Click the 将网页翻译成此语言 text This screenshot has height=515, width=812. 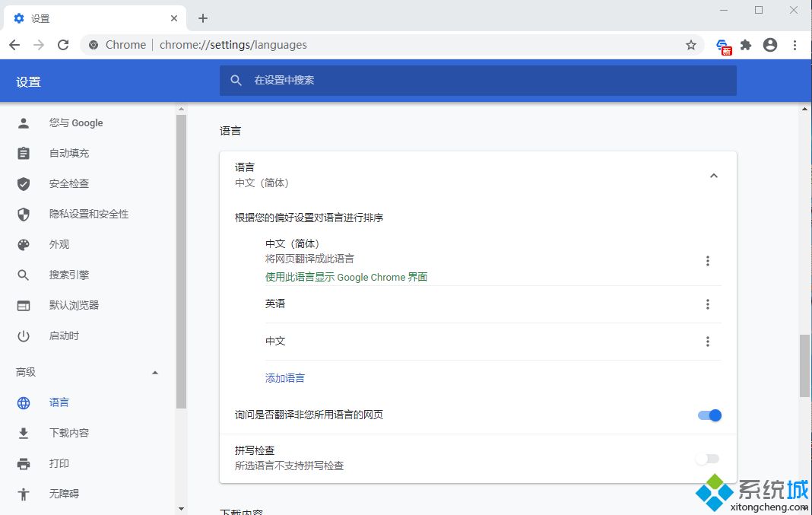[309, 259]
